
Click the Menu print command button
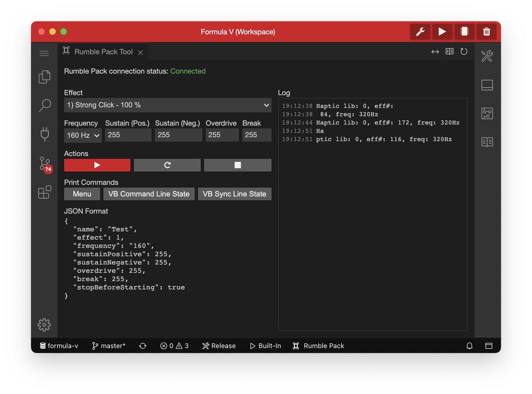pos(82,194)
